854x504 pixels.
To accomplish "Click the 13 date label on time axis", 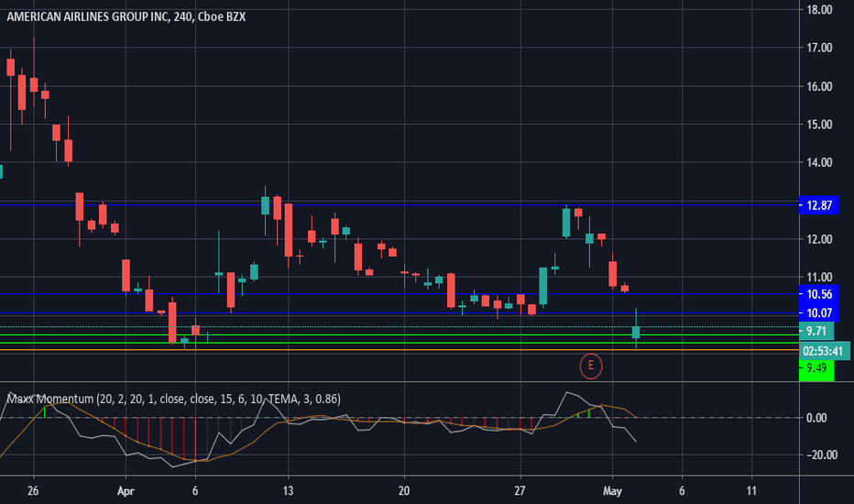I will click(x=288, y=491).
